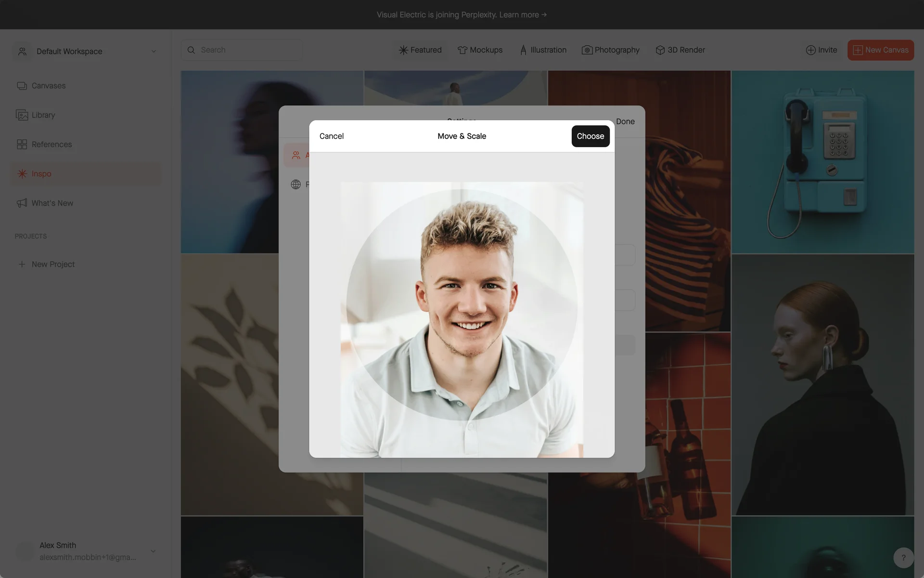
Task: Click Done in settings dialog
Action: click(625, 121)
